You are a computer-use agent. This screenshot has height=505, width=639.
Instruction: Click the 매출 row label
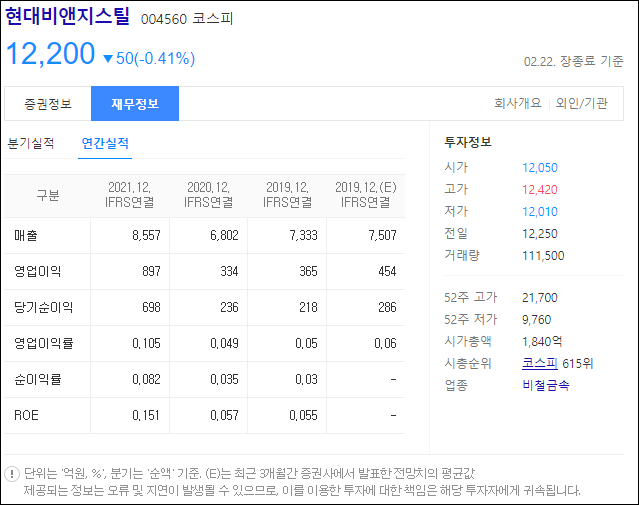(x=26, y=235)
